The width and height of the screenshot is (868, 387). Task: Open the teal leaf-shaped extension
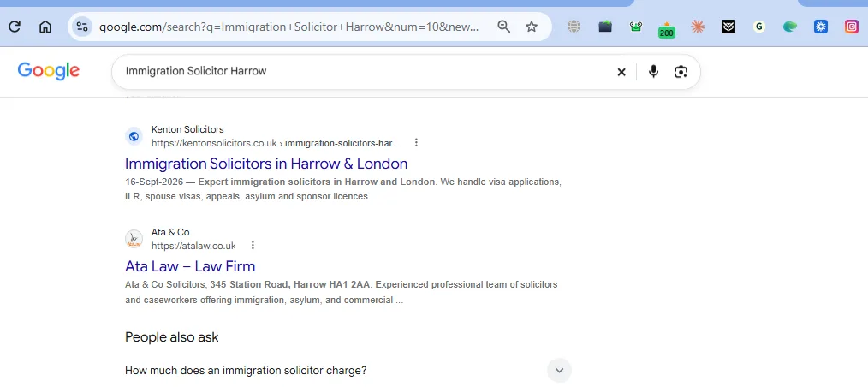(x=790, y=27)
